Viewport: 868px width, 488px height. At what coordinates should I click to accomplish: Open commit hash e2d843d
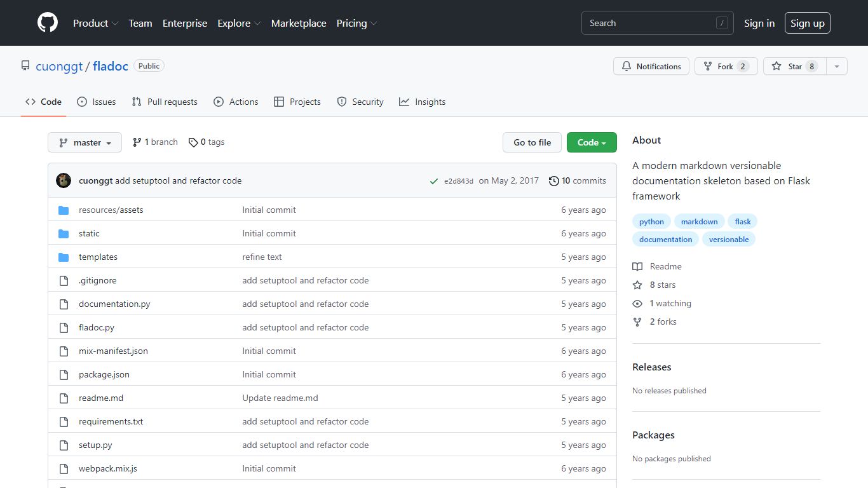click(459, 181)
